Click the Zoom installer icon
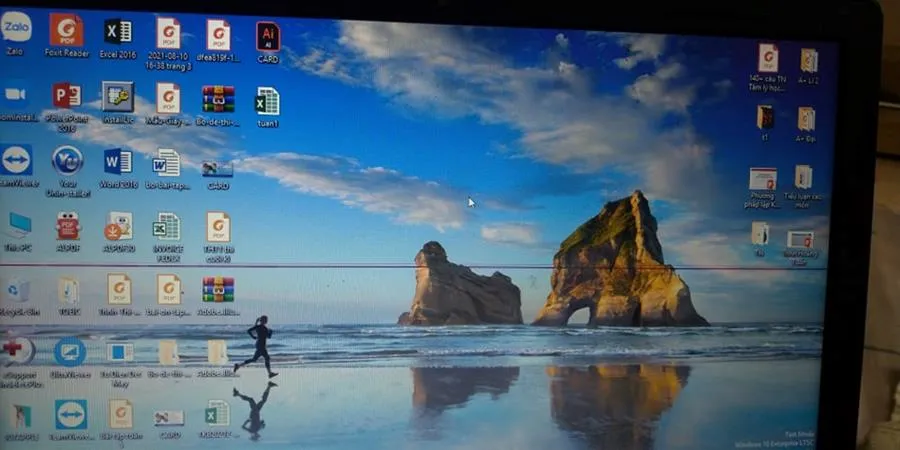This screenshot has height=450, width=900. pos(16,95)
